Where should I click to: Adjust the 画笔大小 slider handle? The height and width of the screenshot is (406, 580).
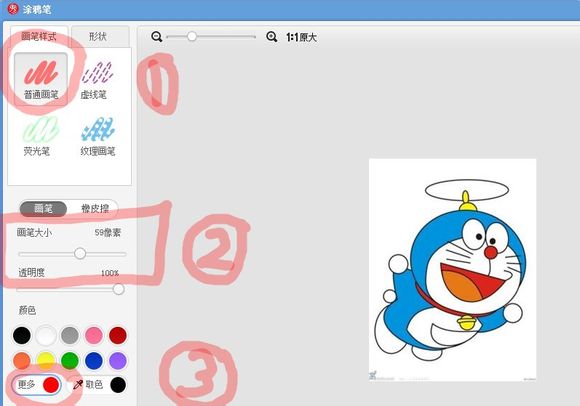pyautogui.click(x=80, y=254)
